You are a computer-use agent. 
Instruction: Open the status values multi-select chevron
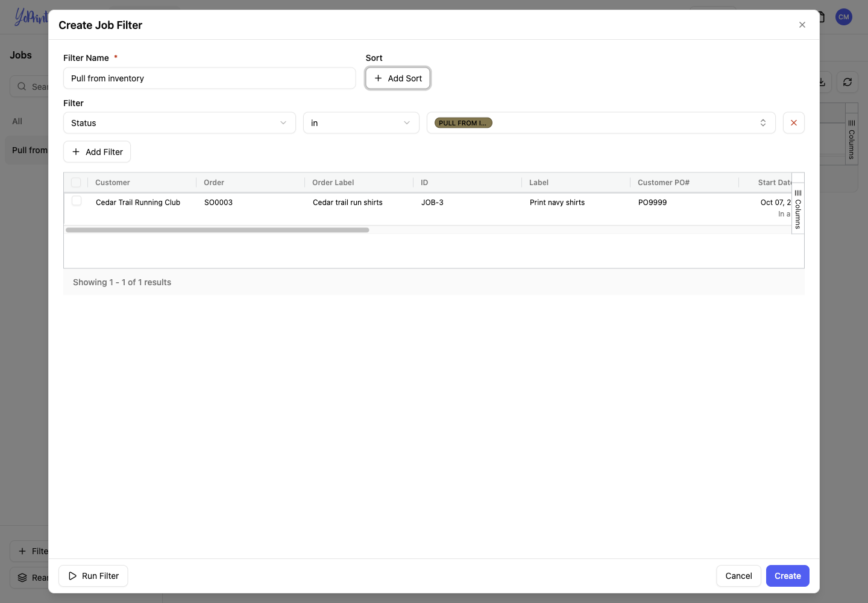point(763,123)
